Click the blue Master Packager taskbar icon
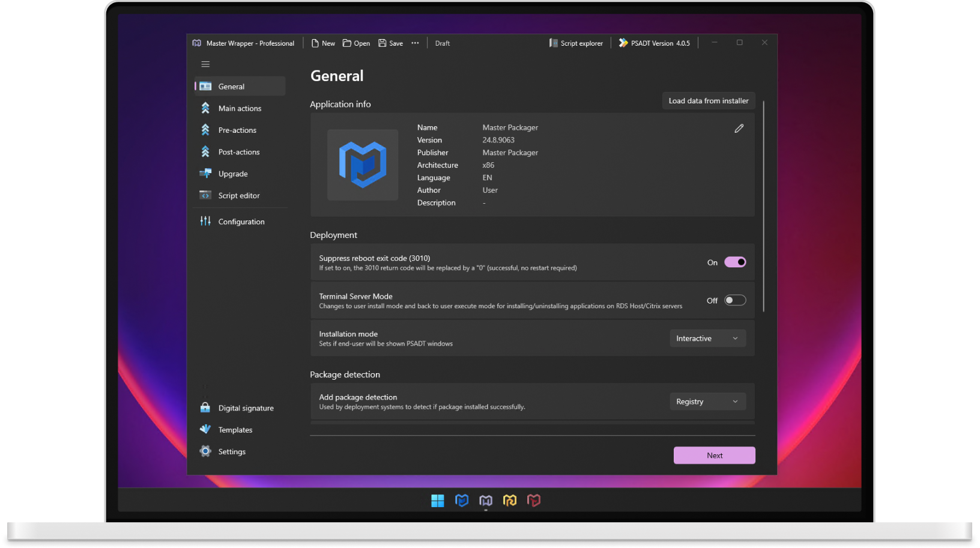 (x=462, y=501)
